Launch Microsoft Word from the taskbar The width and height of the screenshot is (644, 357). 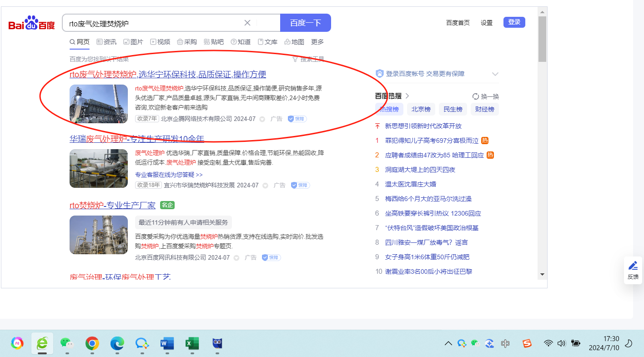tap(167, 344)
